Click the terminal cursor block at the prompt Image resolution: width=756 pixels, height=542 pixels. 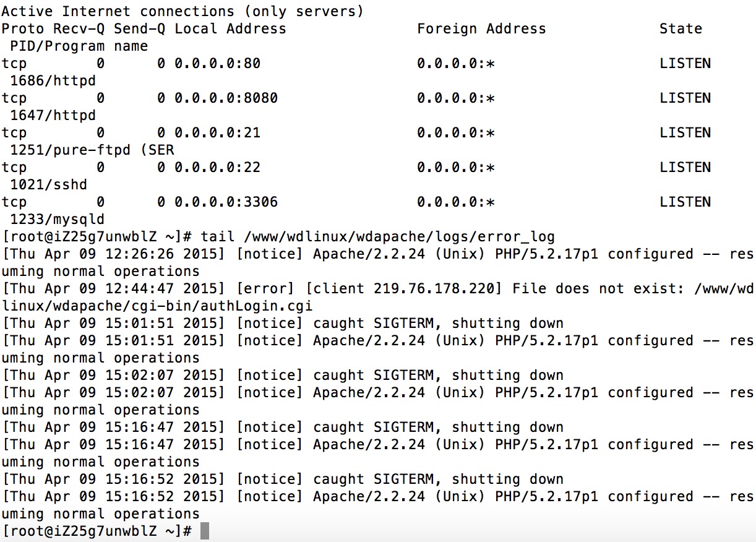tap(205, 531)
